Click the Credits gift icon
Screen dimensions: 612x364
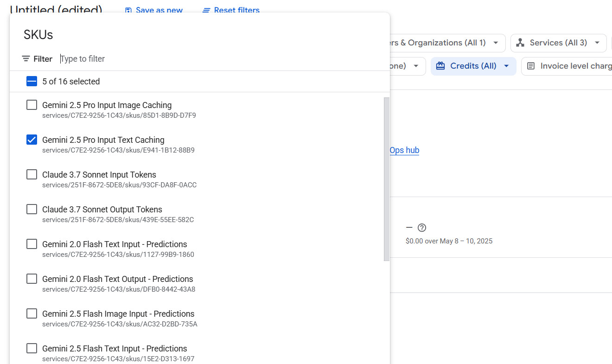440,66
